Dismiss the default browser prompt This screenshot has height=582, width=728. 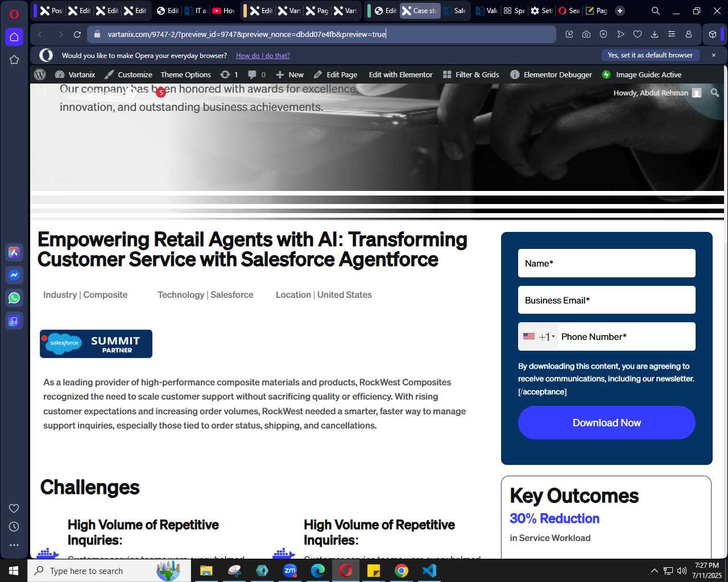714,55
